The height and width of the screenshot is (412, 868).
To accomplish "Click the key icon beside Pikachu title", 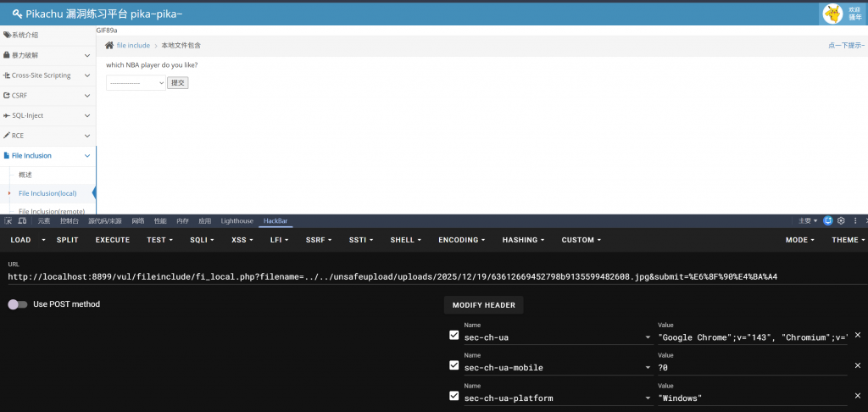I will pos(17,14).
